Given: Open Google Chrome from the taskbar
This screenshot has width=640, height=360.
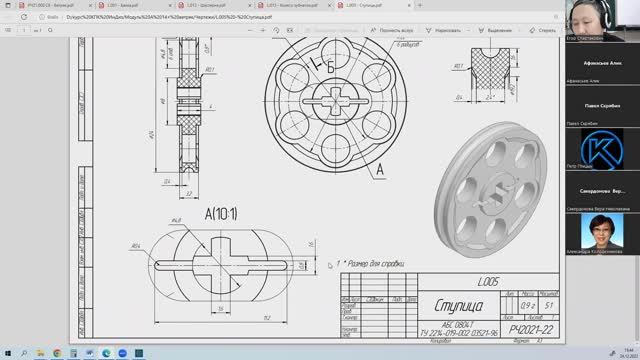Looking at the screenshot, I should point(57,353).
